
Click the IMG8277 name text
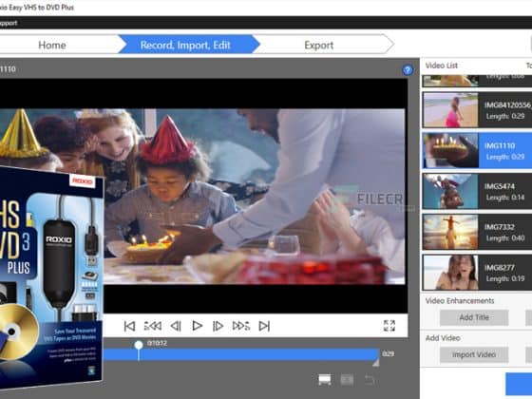pyautogui.click(x=500, y=268)
